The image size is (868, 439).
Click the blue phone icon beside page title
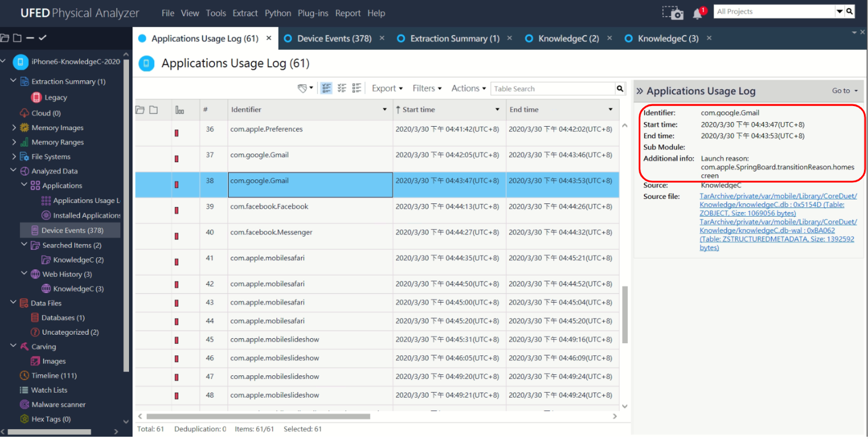coord(147,63)
